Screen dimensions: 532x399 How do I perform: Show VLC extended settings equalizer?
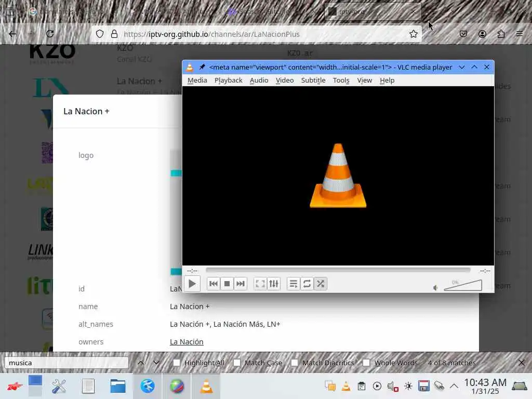tap(274, 284)
